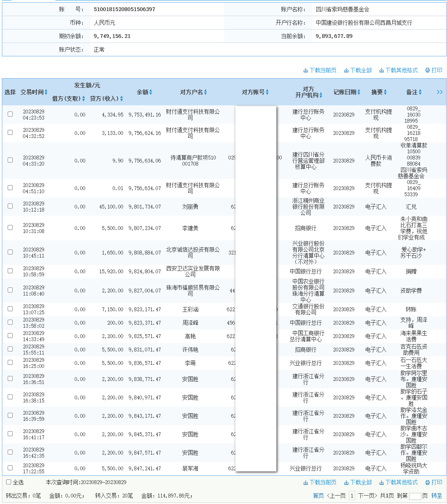
Task: Sort 对方开户机构 column with its arrows
Action: pos(321,95)
